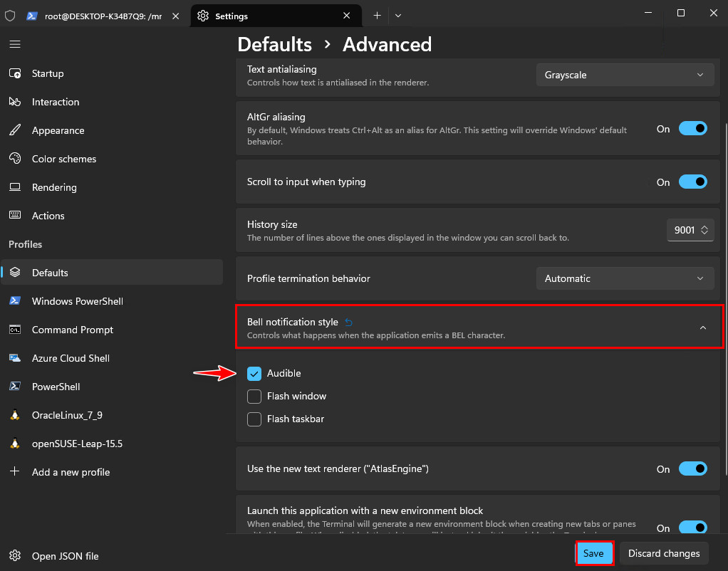This screenshot has height=571, width=728.
Task: Select the OracleLinux_7_9 profile
Action: tap(112, 415)
